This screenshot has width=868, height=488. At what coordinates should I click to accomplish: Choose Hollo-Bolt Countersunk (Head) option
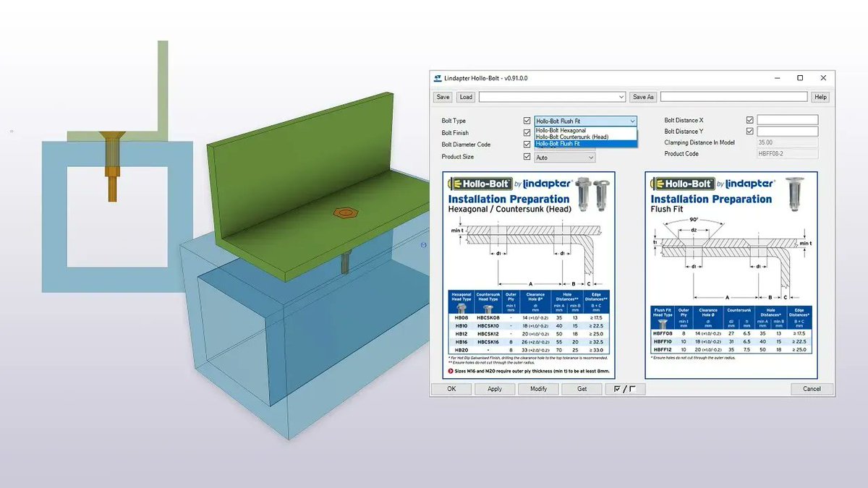(586, 137)
